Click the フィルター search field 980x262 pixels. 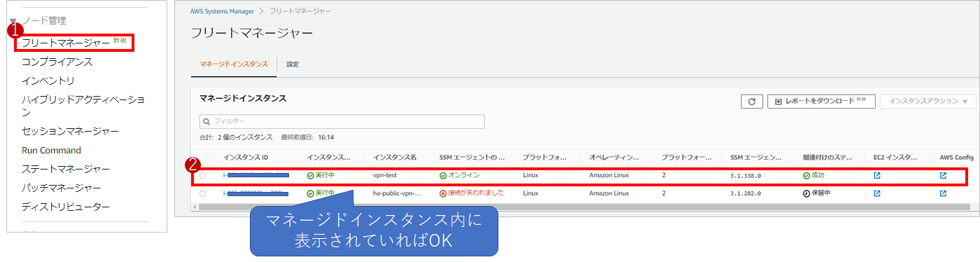[342, 121]
